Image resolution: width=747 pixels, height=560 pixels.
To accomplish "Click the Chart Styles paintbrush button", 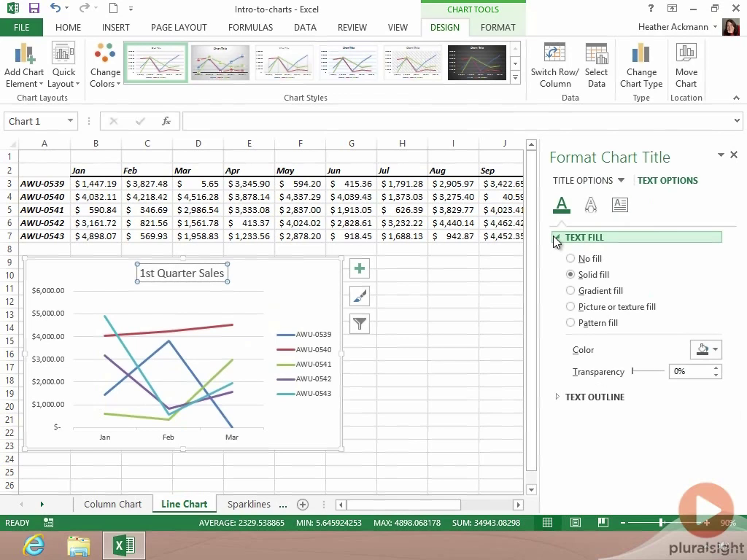I will pos(360,296).
